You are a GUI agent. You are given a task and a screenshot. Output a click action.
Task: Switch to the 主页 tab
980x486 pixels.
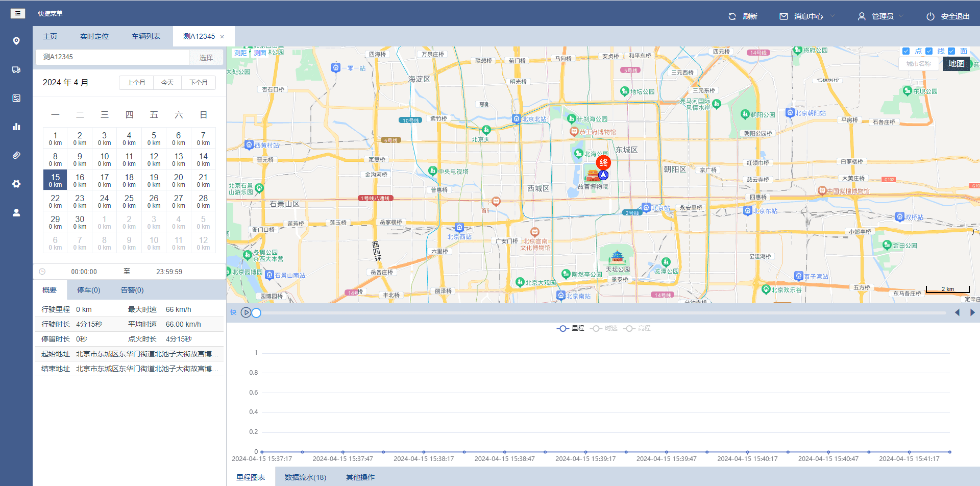50,36
